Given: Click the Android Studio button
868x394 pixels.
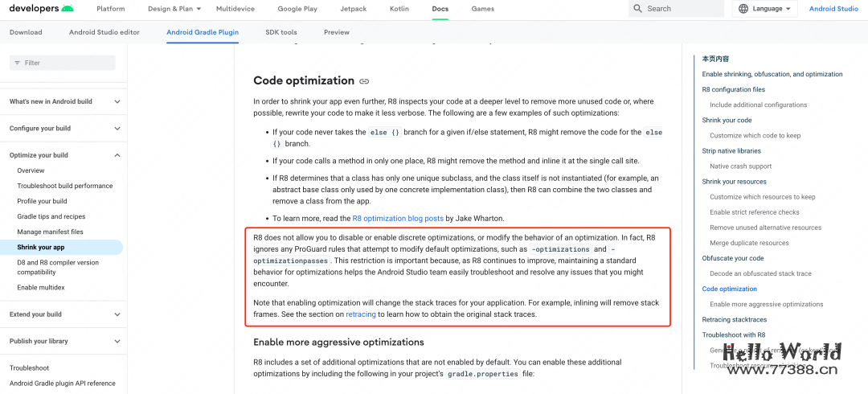Looking at the screenshot, I should click(833, 9).
